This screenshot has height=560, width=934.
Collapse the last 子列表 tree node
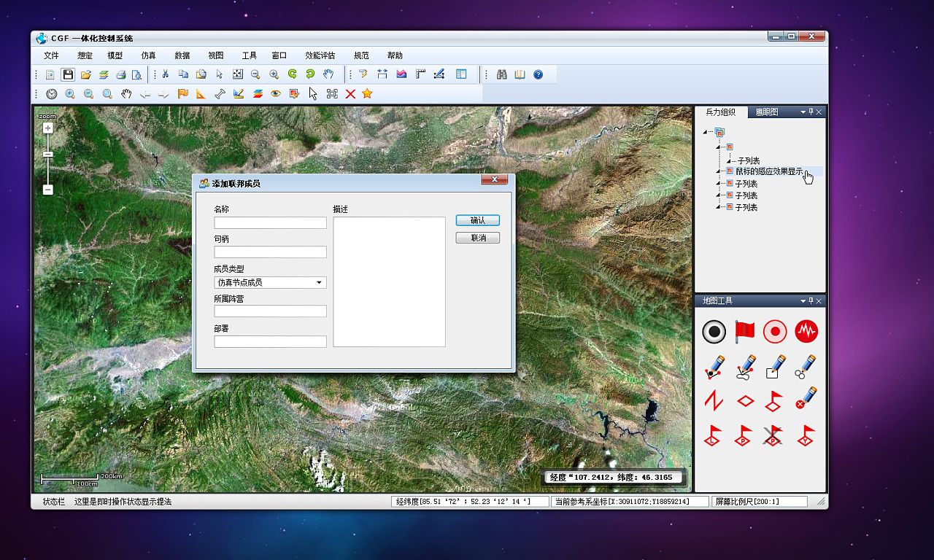[719, 207]
